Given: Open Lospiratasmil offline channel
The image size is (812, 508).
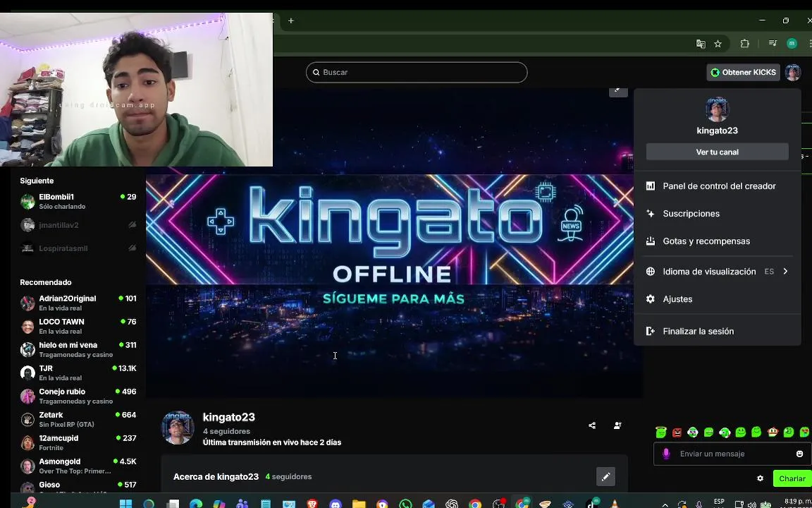Looking at the screenshot, I should [x=78, y=248].
